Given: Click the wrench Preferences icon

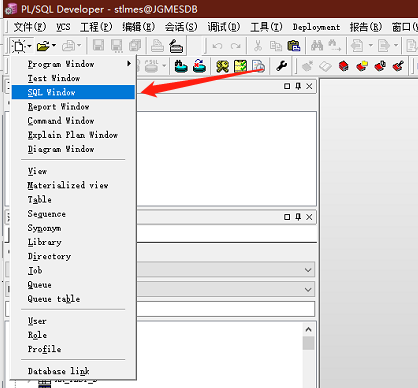Looking at the screenshot, I should click(282, 66).
